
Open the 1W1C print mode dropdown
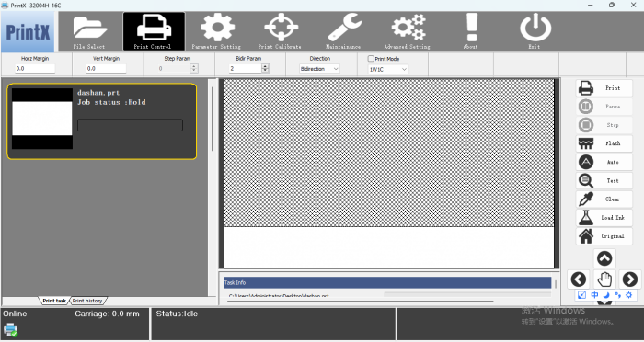coord(387,69)
